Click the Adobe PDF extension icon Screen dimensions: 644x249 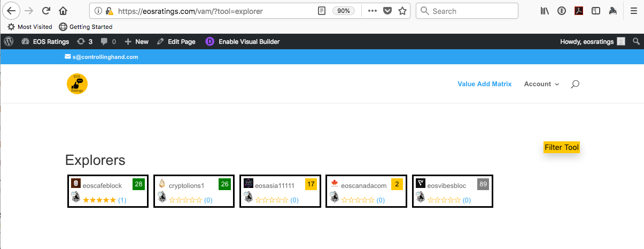click(x=579, y=11)
